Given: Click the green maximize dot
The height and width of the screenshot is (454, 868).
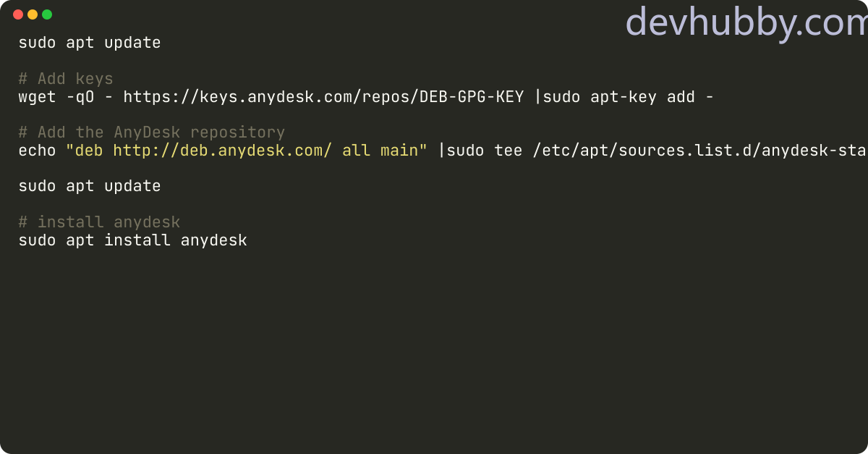Looking at the screenshot, I should pos(47,14).
